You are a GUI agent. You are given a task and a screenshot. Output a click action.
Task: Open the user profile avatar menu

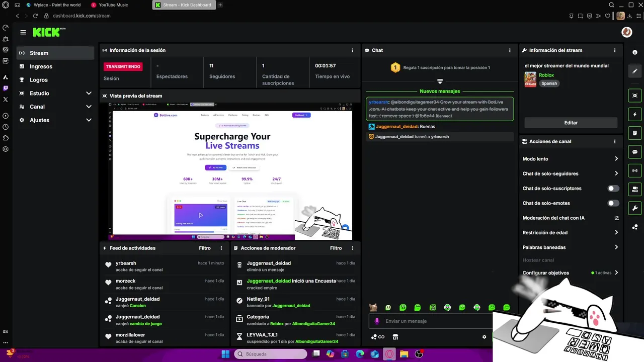point(626,32)
